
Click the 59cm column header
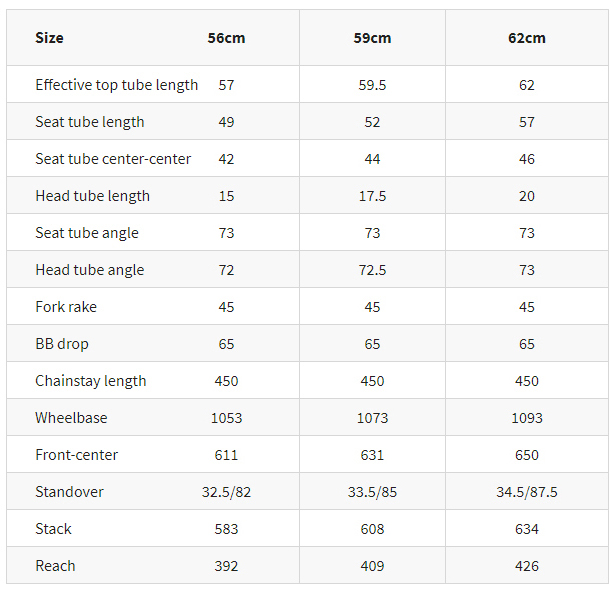click(x=372, y=38)
